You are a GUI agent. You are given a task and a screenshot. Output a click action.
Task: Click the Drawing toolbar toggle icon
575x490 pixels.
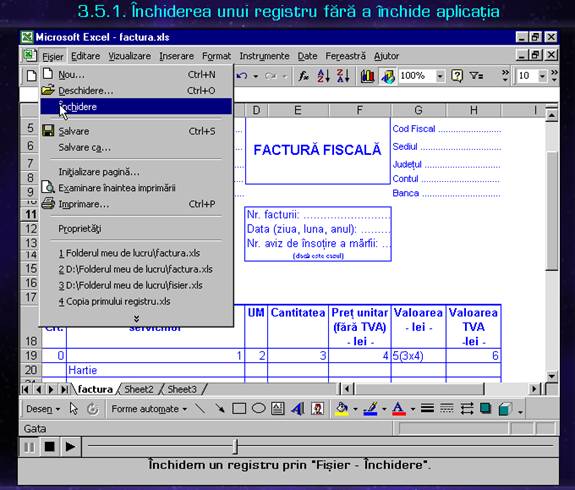point(388,76)
